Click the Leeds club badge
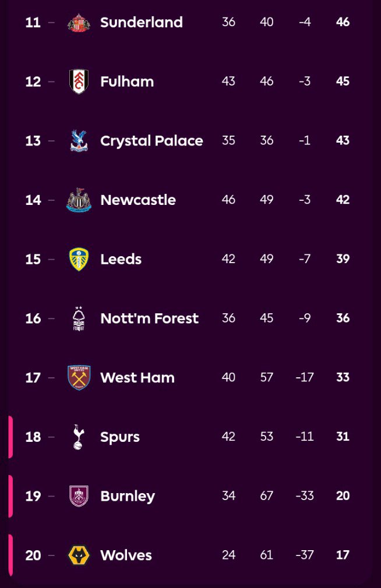The image size is (381, 588). 79,259
